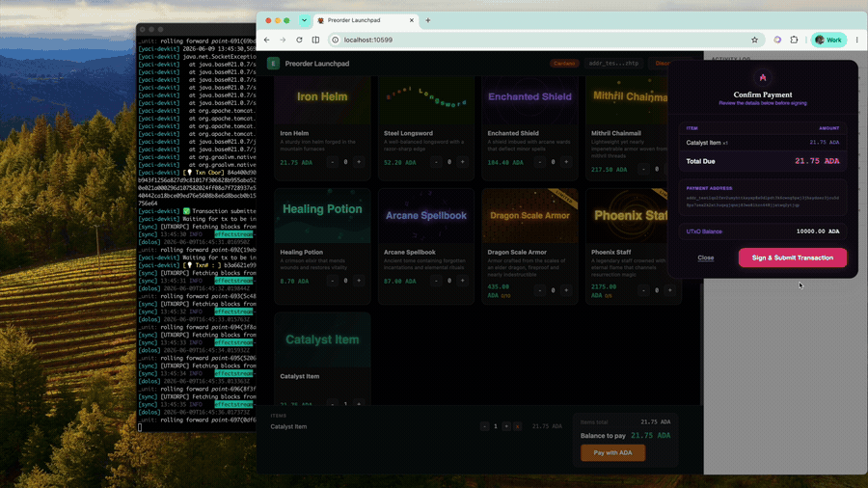Image resolution: width=868 pixels, height=488 pixels.
Task: Click the payment address text
Action: click(762, 202)
